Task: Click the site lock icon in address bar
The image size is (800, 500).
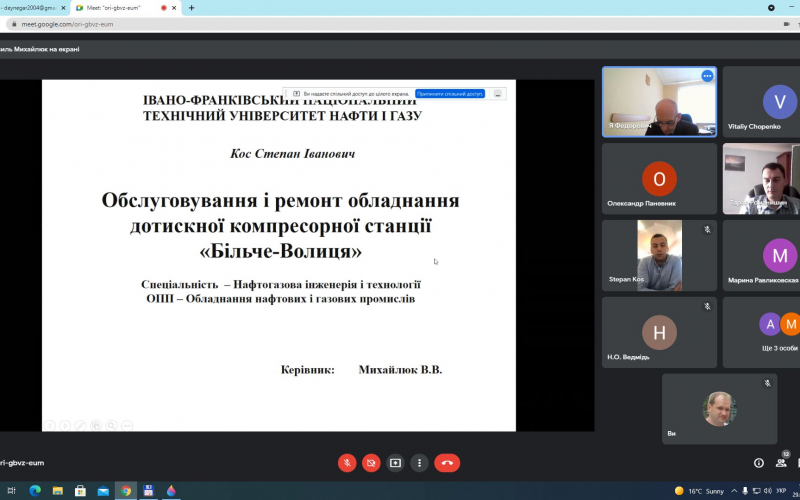Action: tap(14, 24)
